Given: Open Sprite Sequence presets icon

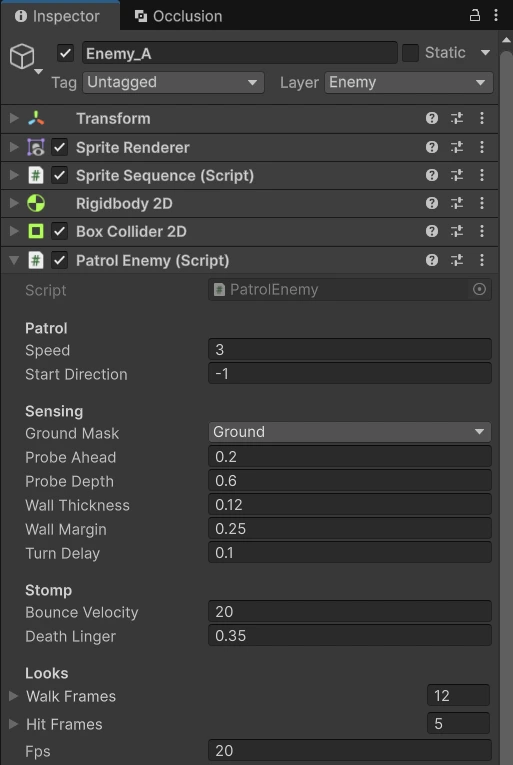Looking at the screenshot, I should (x=457, y=175).
